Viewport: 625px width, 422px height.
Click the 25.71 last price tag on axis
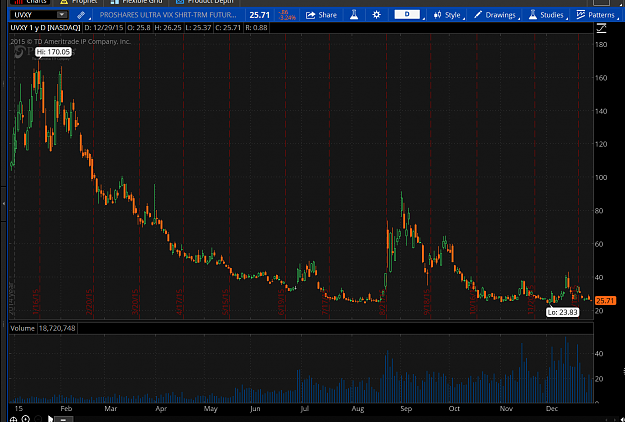605,301
